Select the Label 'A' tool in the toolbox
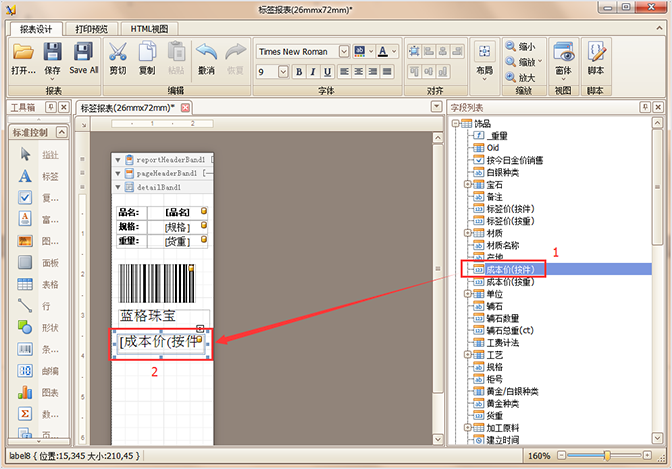 [26, 176]
